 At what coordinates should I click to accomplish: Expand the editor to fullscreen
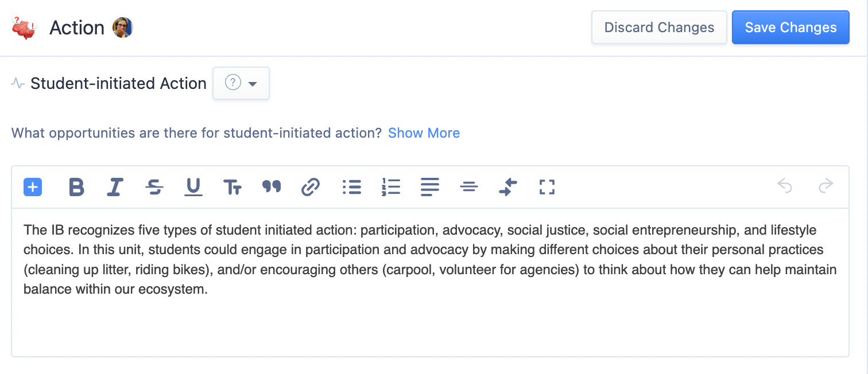tap(547, 187)
